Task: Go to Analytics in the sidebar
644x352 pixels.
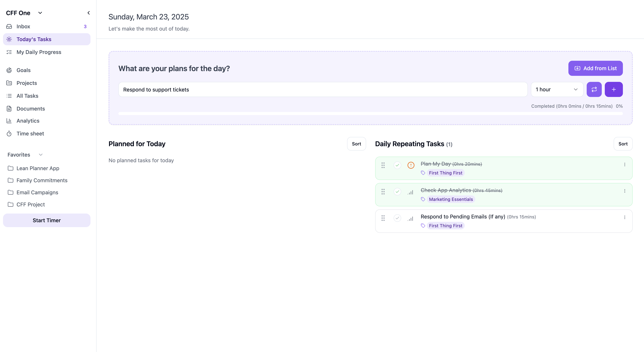Action: [x=28, y=121]
